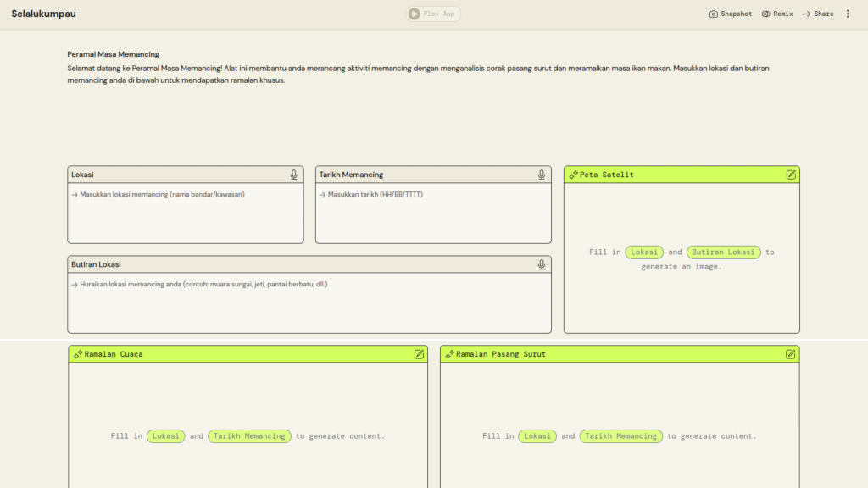Viewport: 868px width, 488px height.
Task: Click the sparkle icon beside Ramalan Pasang Surut
Action: 449,354
